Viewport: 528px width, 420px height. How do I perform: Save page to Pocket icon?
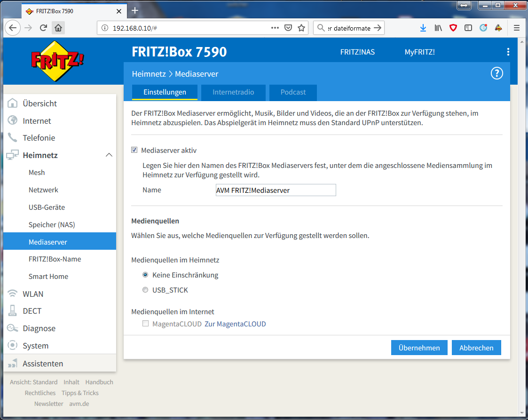288,28
